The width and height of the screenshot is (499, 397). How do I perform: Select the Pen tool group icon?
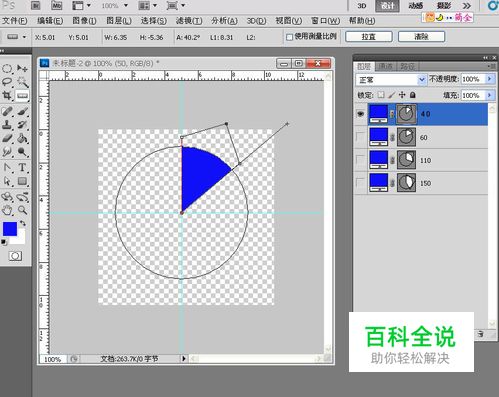click(7, 167)
